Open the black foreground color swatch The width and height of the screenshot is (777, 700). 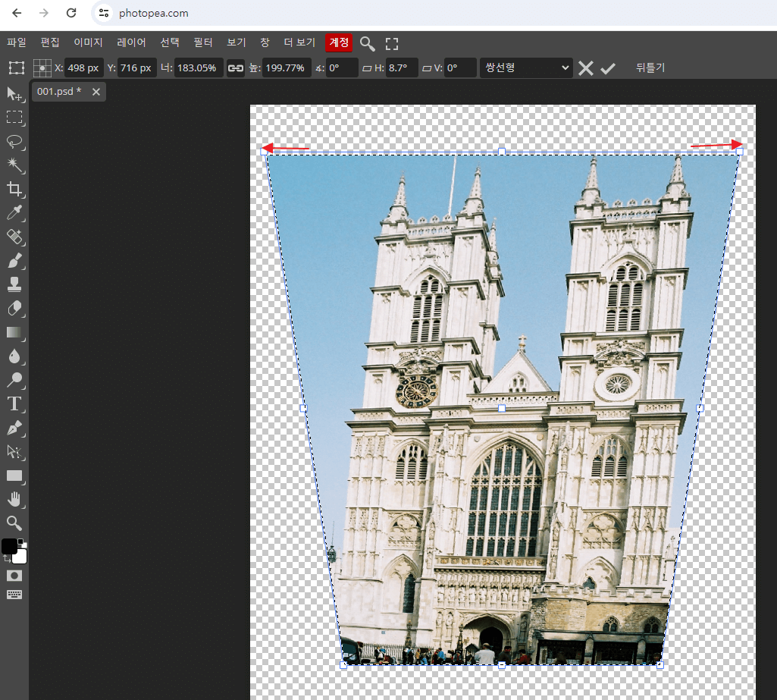tap(9, 546)
